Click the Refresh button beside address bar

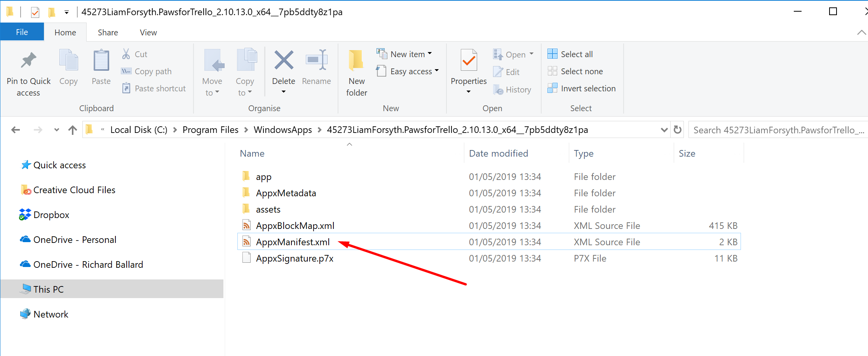pos(678,129)
